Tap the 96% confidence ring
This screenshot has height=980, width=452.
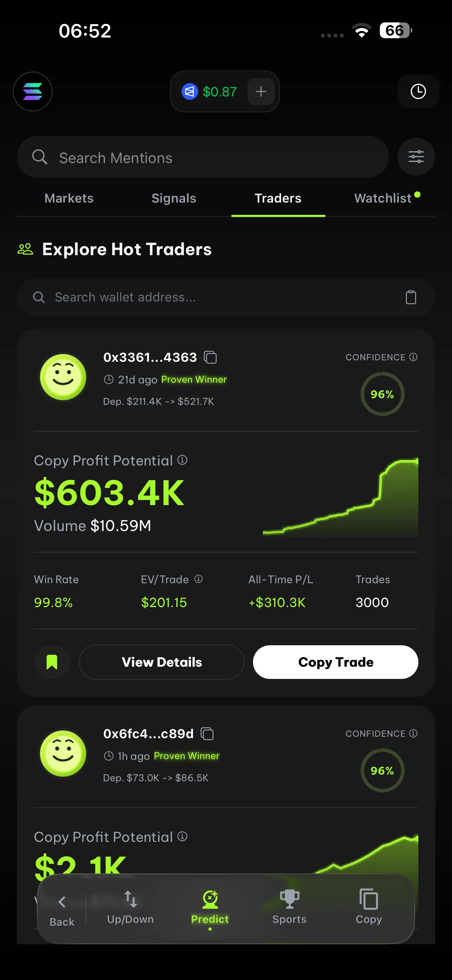(x=382, y=395)
